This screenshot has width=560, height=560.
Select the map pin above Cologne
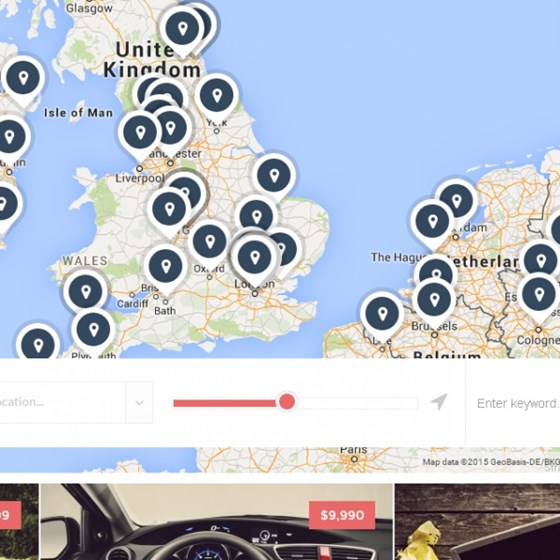539,295
